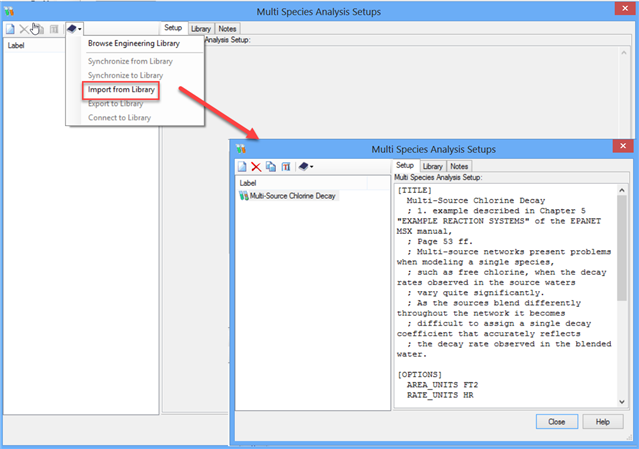The height and width of the screenshot is (449, 639).
Task: Click back window title bar app icon
Action: (9, 11)
